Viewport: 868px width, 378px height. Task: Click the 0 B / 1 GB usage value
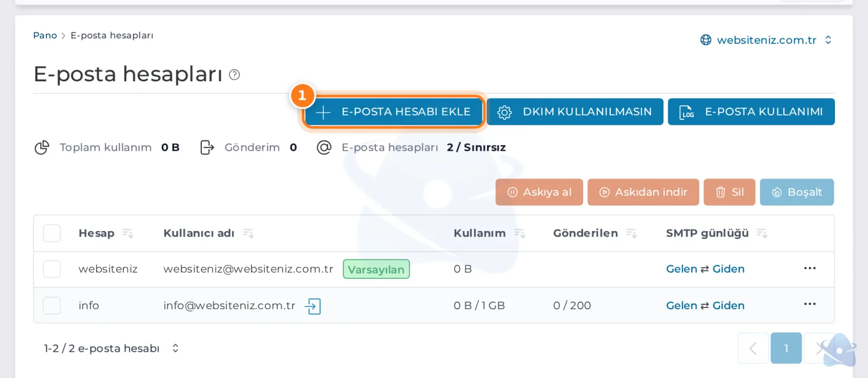(x=479, y=306)
